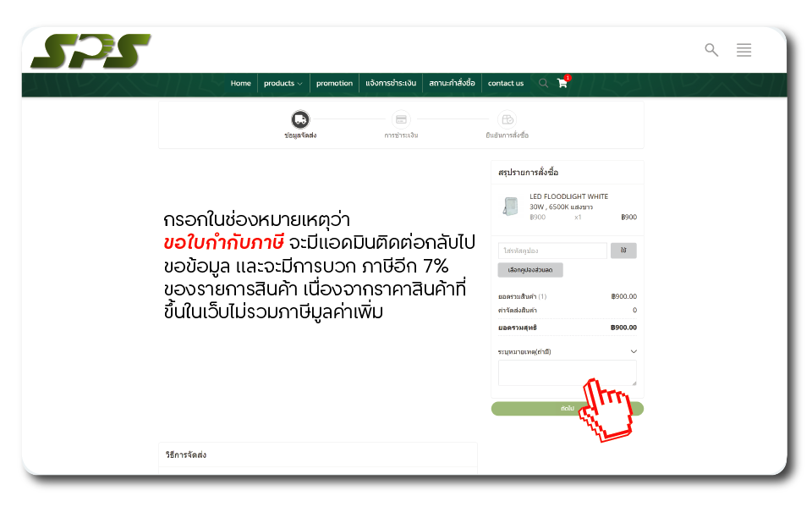Screen dimensions: 812x507
Task: Expand the products dropdown menu
Action: coord(283,83)
